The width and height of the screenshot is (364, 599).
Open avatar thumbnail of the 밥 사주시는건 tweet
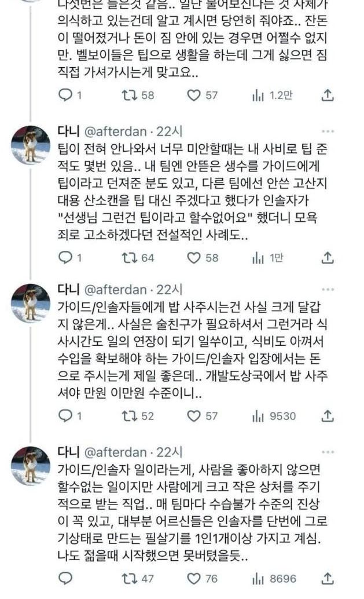(31, 303)
